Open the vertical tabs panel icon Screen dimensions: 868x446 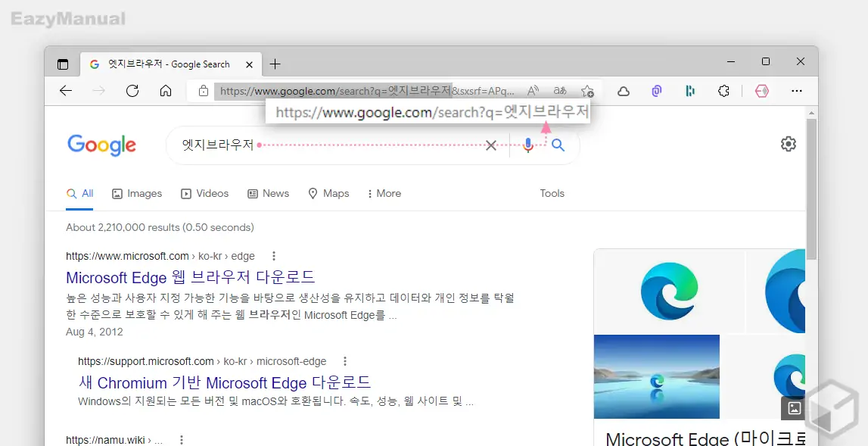[x=63, y=64]
